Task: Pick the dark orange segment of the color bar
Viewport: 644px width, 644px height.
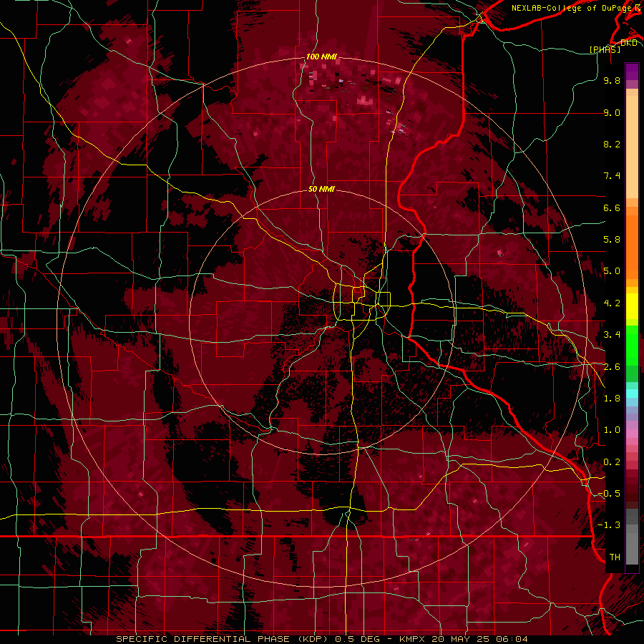Action: click(x=632, y=248)
